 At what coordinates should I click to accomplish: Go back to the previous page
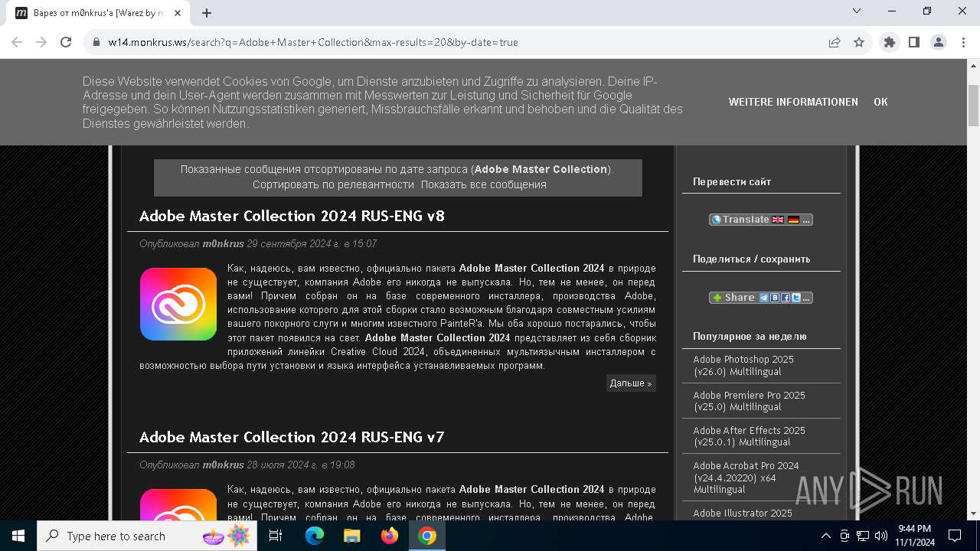[x=17, y=42]
